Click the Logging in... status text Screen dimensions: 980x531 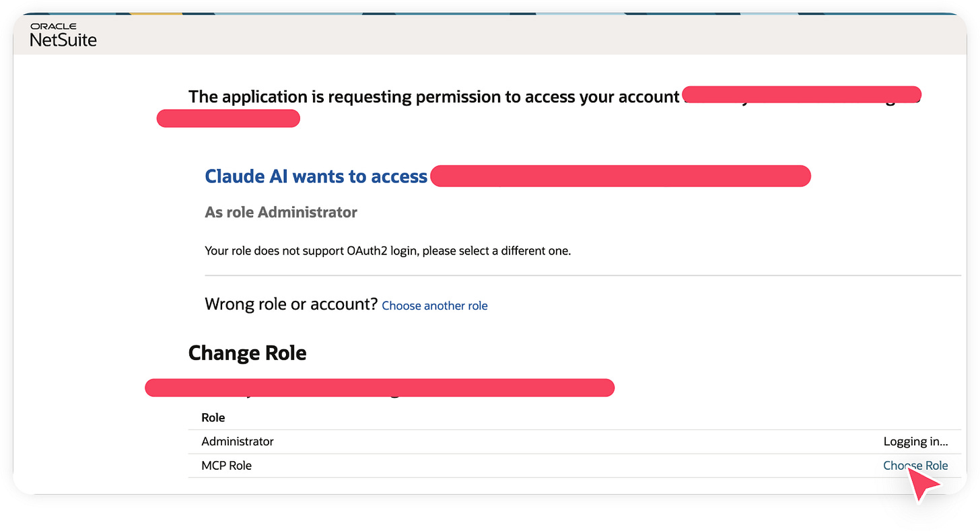click(915, 441)
